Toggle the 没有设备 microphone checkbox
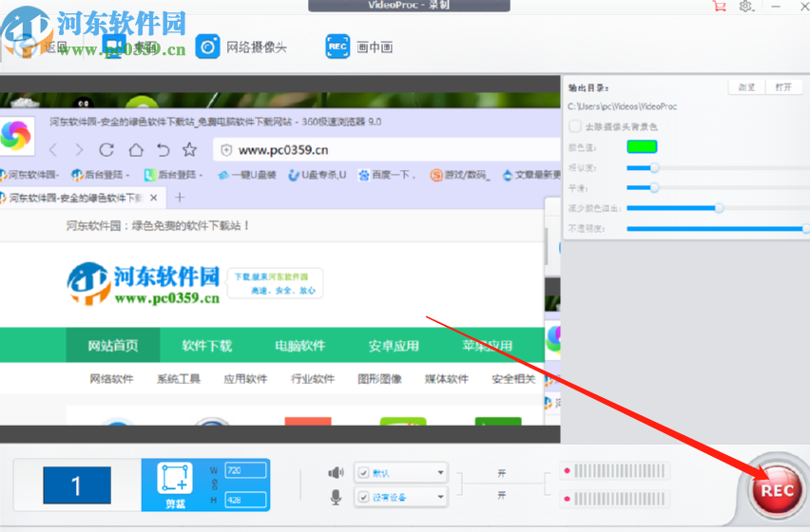 point(364,498)
